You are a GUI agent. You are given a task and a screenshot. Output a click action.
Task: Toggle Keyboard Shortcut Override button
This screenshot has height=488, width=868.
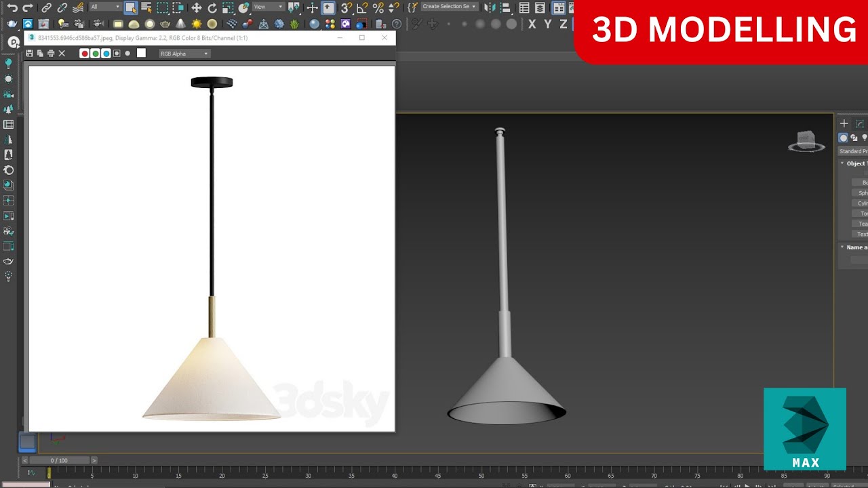(328, 8)
